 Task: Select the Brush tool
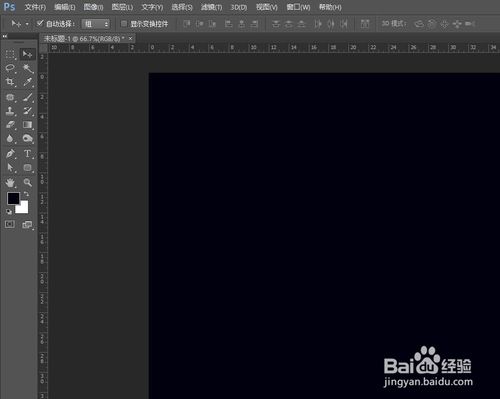[x=28, y=97]
